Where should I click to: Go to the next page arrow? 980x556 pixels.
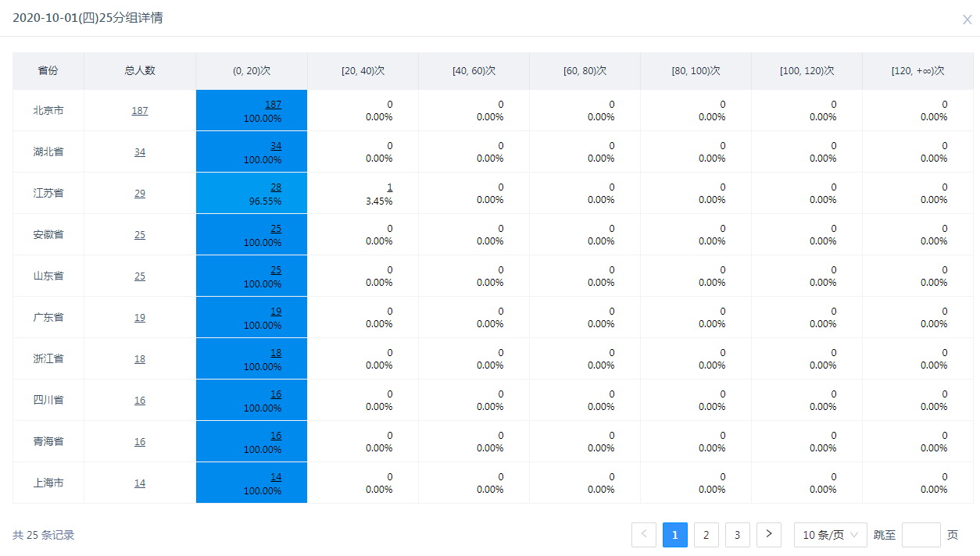(768, 535)
